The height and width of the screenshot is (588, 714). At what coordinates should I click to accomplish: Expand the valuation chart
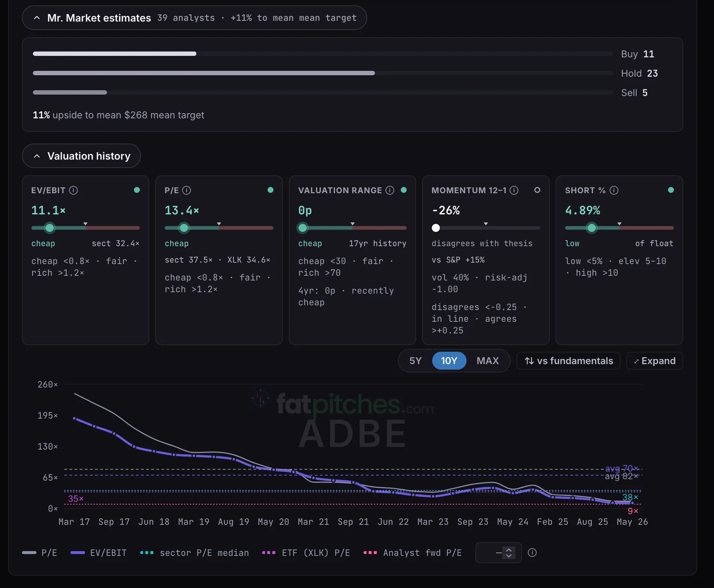pyautogui.click(x=655, y=361)
